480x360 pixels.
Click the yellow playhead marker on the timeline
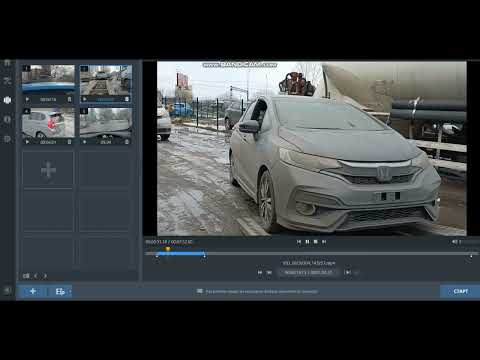pos(168,249)
